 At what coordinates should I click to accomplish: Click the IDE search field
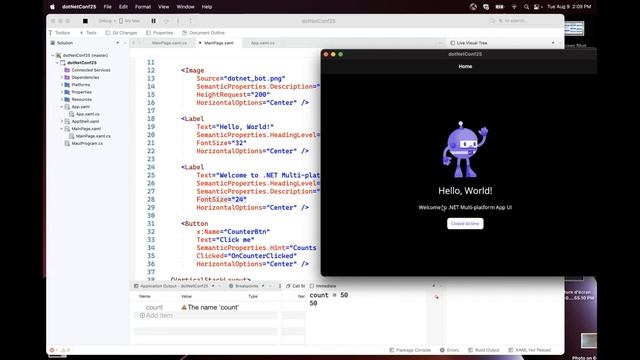click(x=524, y=21)
